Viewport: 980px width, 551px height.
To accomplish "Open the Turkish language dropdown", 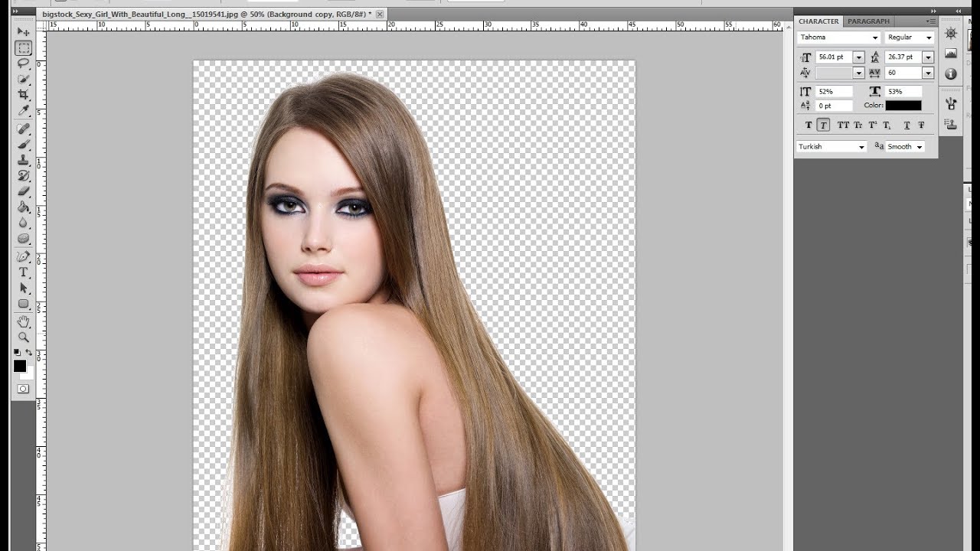I will [x=831, y=146].
